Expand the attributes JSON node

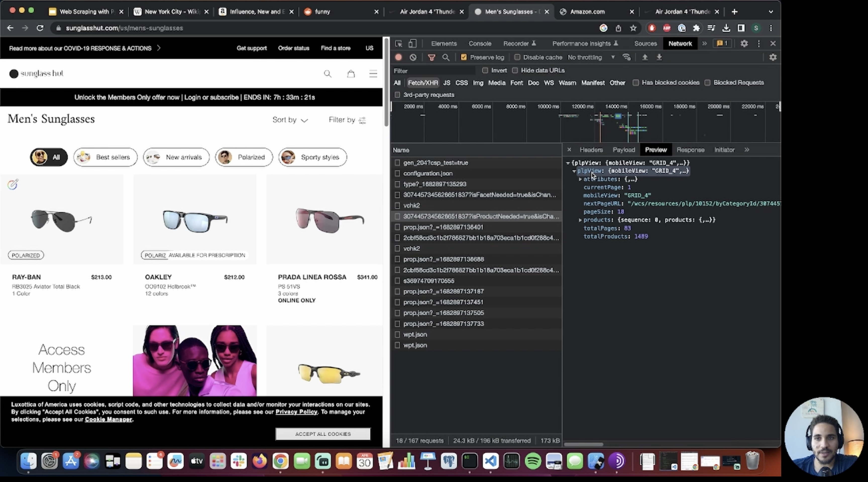click(580, 179)
